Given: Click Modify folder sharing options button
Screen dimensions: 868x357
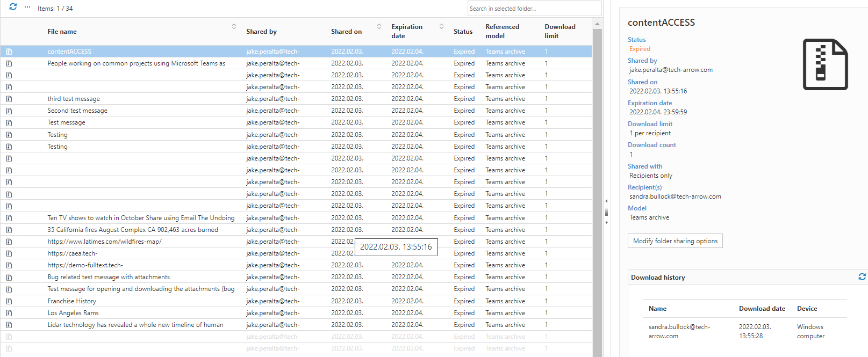Looking at the screenshot, I should click(675, 241).
